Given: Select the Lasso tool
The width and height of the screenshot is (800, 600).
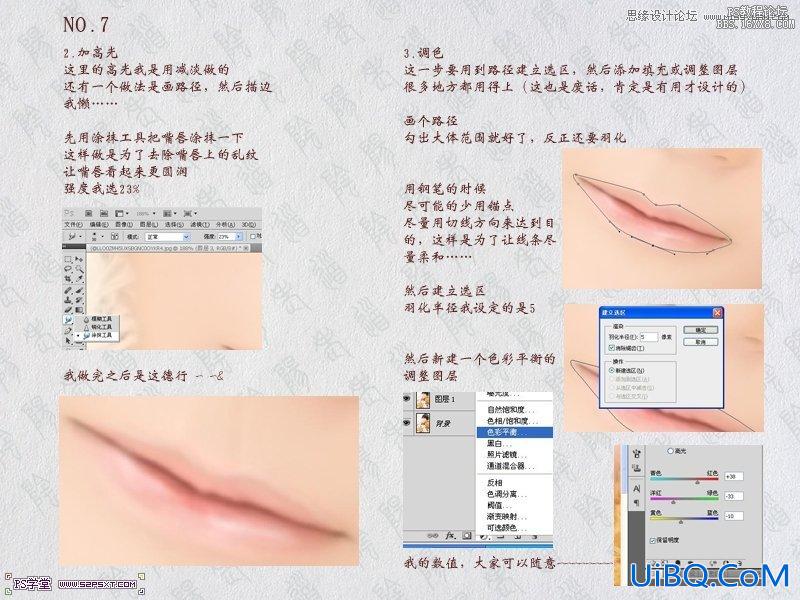Looking at the screenshot, I should [68, 268].
